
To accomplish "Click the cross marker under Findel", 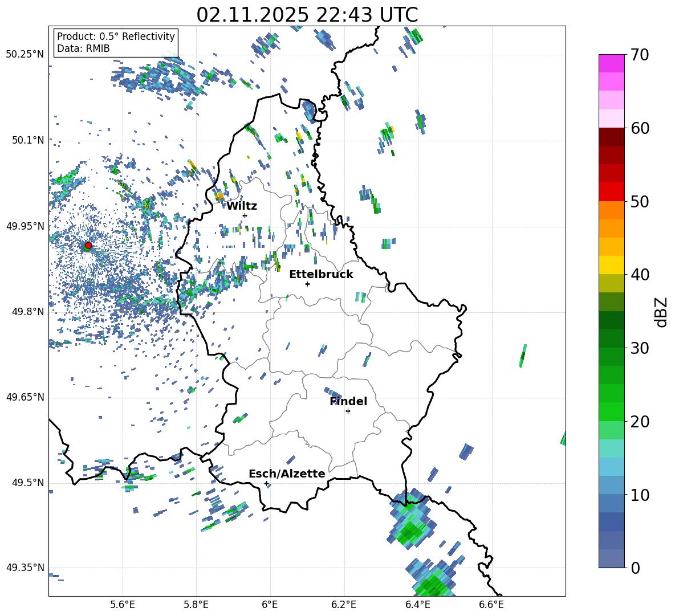I will tap(348, 411).
